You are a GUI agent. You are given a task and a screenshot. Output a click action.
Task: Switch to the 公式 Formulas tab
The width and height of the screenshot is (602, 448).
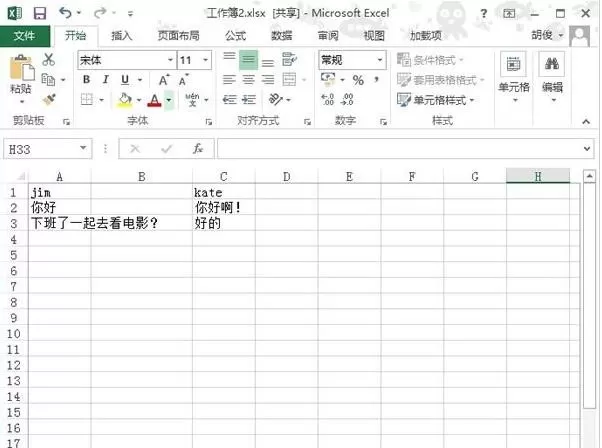click(x=235, y=36)
